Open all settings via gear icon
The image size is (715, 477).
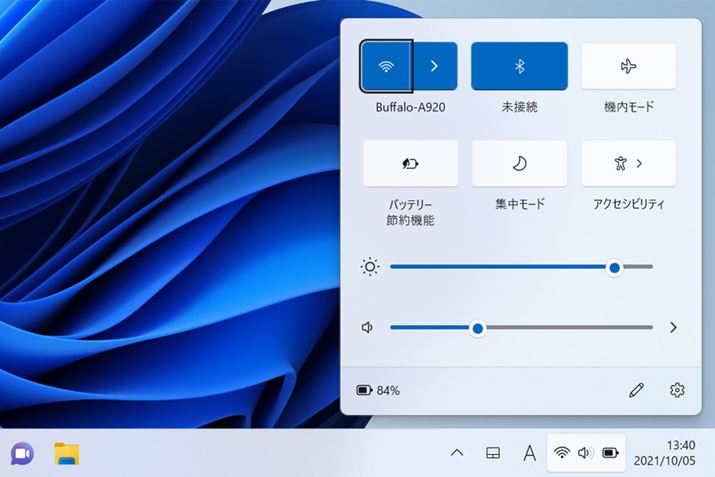[677, 390]
